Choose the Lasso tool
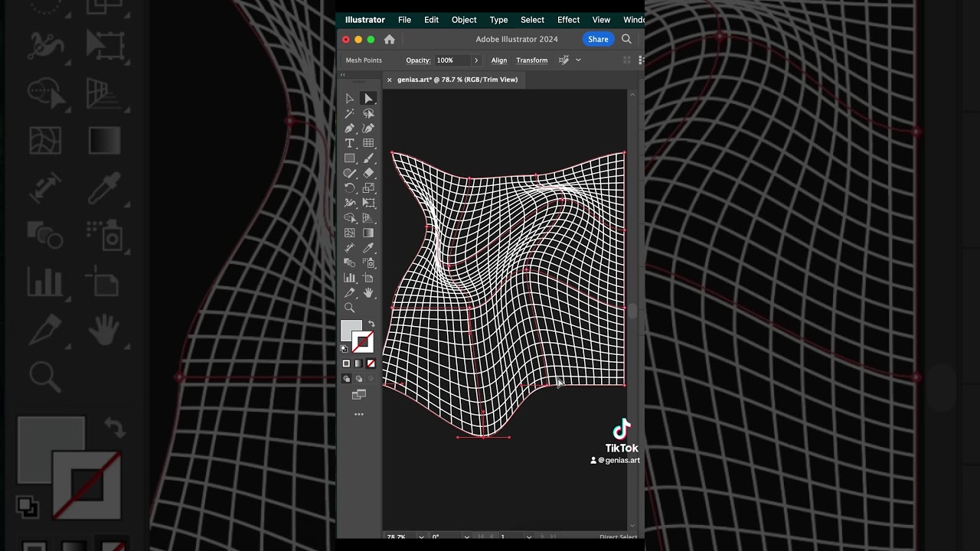This screenshot has height=551, width=980. [x=368, y=113]
